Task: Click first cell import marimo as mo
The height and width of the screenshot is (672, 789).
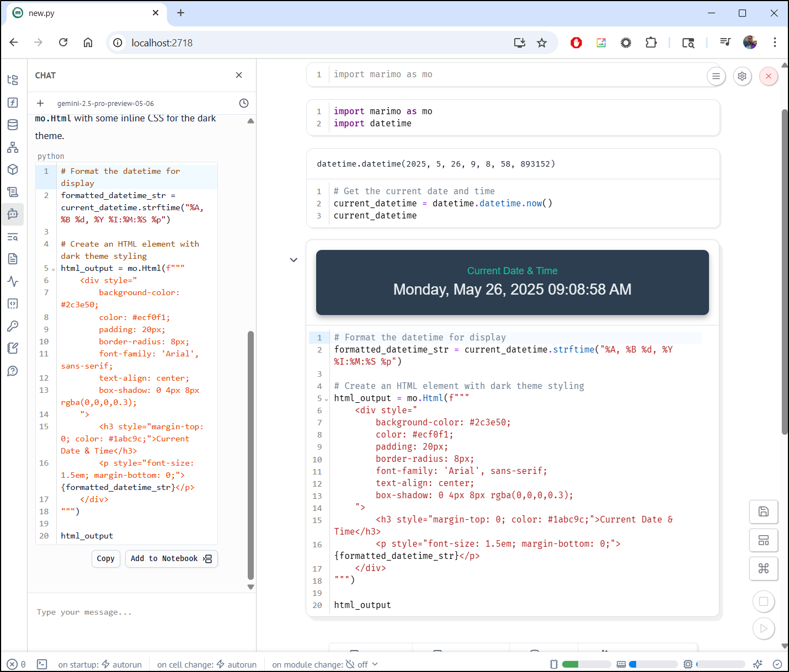Action: click(383, 74)
